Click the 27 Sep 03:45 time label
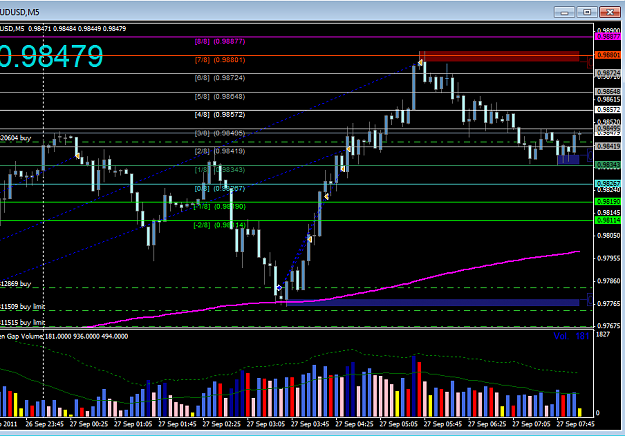This screenshot has height=436, width=625. click(x=310, y=424)
